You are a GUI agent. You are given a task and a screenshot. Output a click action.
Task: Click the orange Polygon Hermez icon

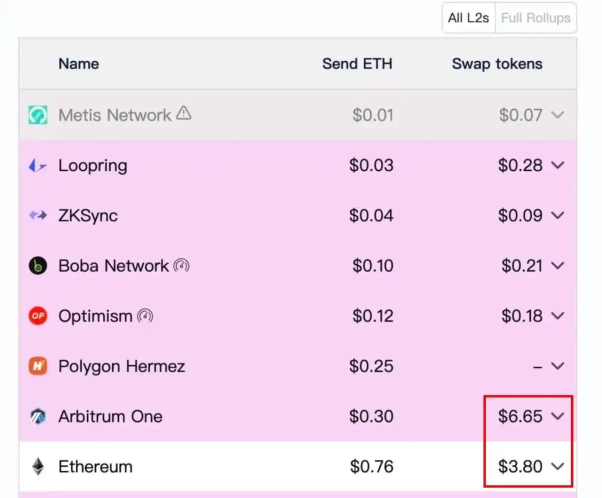[x=38, y=366]
